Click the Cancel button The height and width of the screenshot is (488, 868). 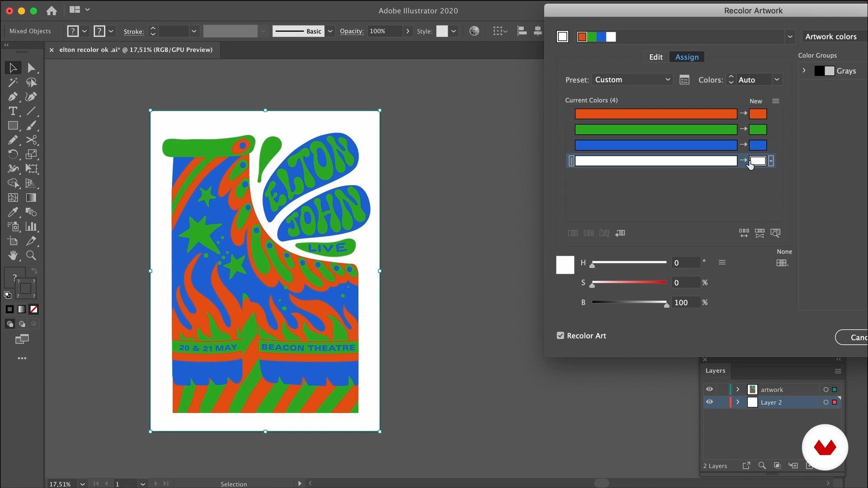(x=851, y=338)
